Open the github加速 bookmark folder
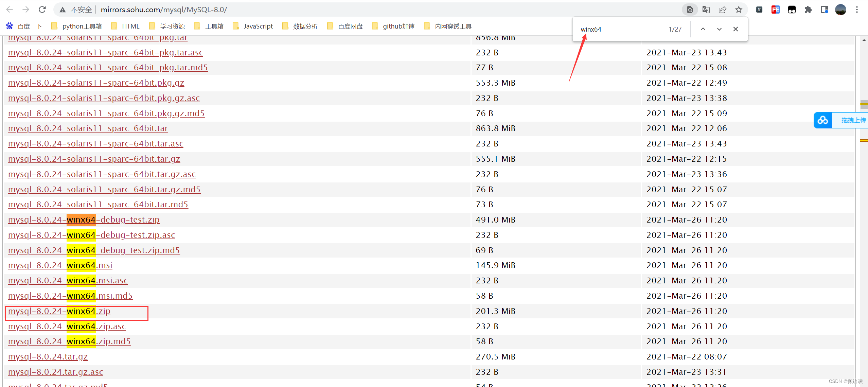Screen dimensions: 868x387 393,26
